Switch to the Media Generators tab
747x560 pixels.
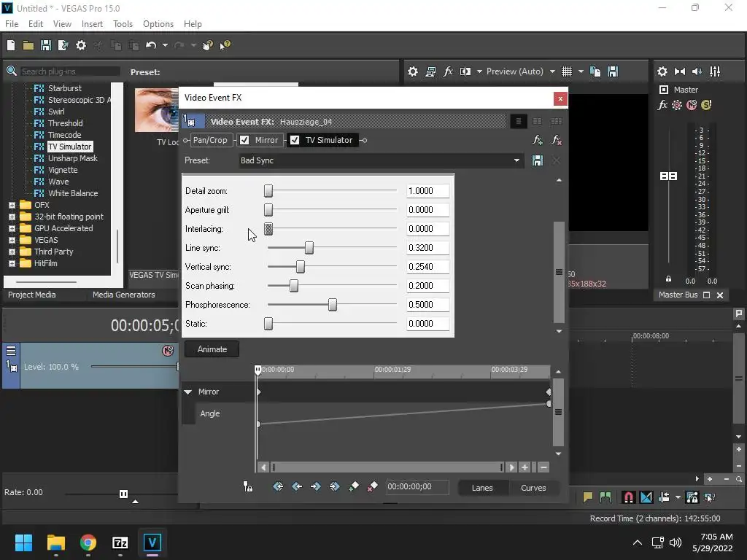tap(124, 295)
